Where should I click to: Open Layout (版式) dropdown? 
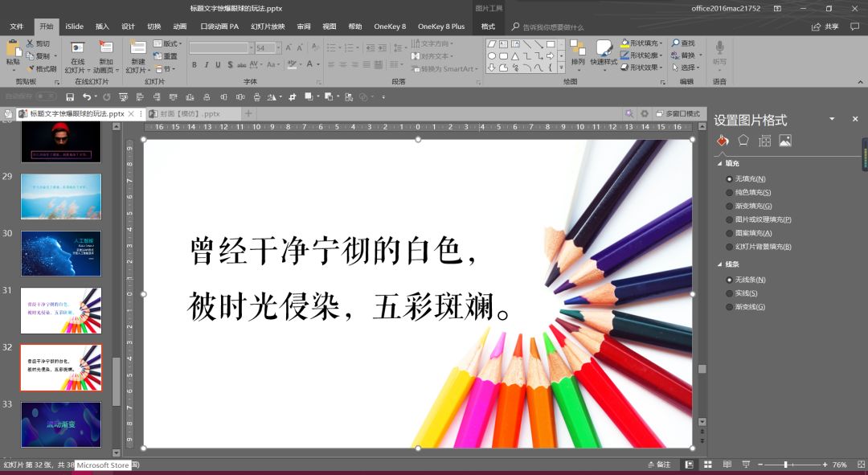click(x=167, y=43)
